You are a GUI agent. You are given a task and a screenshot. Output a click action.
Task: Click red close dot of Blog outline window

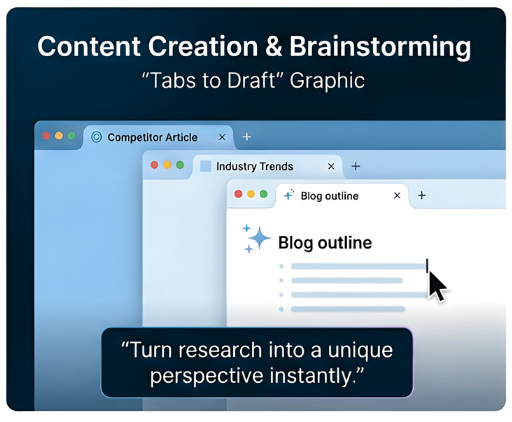[x=238, y=194]
